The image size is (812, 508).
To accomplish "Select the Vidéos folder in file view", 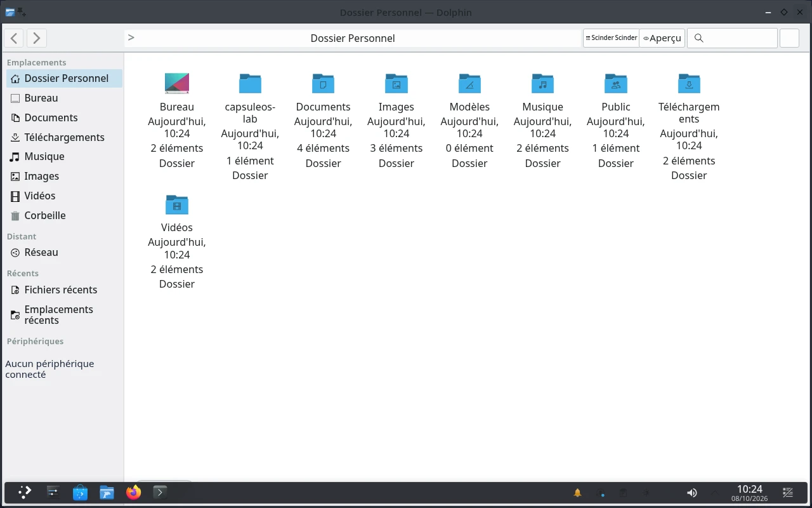I will pyautogui.click(x=177, y=204).
